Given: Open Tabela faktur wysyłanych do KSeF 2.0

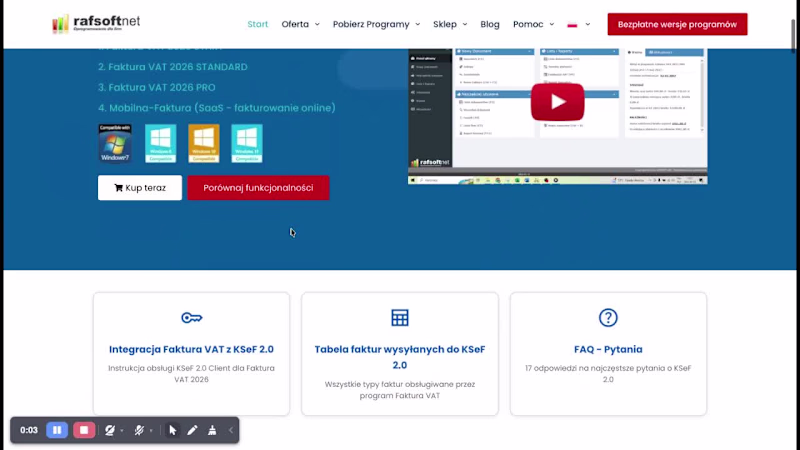Looking at the screenshot, I should (399, 357).
